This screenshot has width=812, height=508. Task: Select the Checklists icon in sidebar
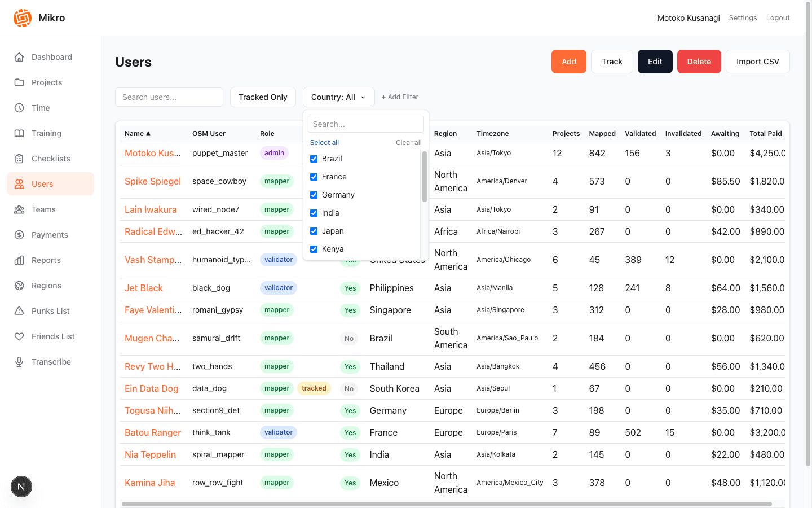19,159
